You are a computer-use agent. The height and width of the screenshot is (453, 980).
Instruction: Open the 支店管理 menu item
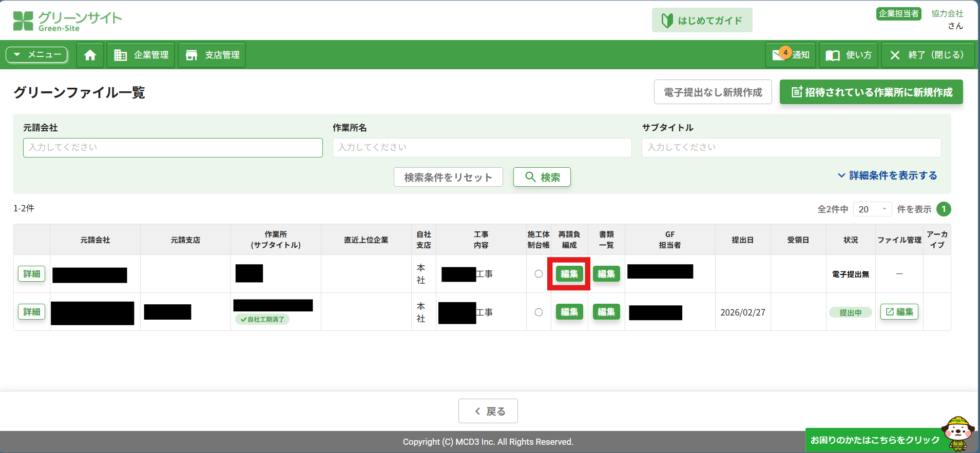pos(212,55)
